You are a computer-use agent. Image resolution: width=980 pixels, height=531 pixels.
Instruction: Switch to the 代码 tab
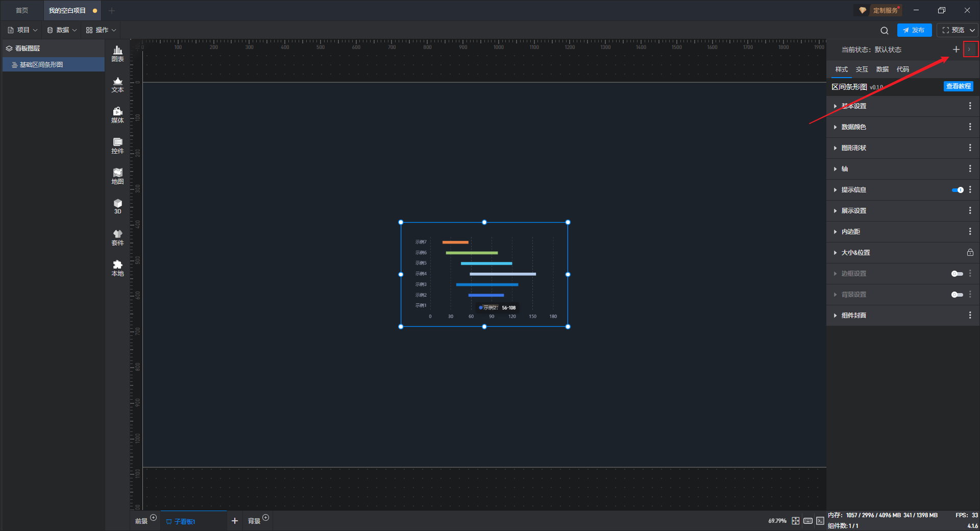point(902,69)
